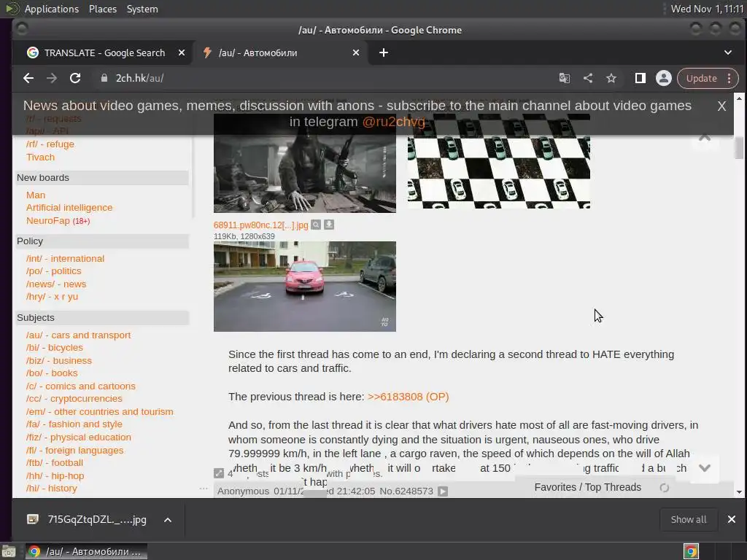Image resolution: width=747 pixels, height=560 pixels.
Task: Open the new tab plus button
Action: 384,52
